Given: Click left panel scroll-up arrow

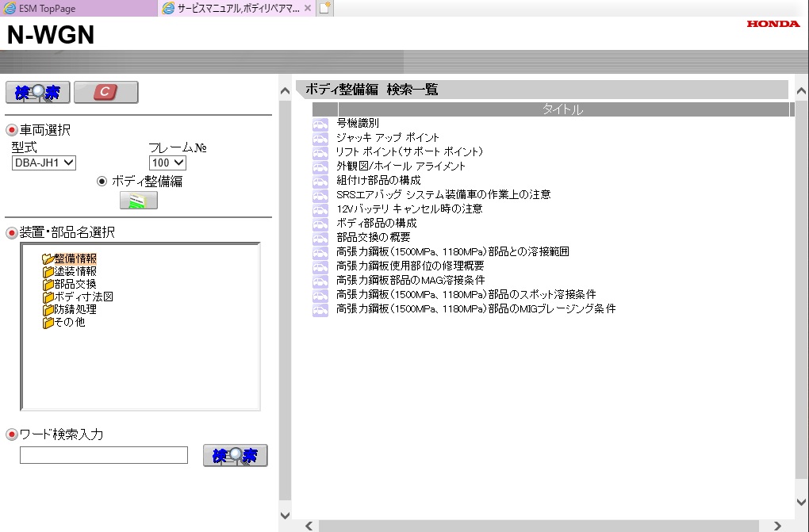Looking at the screenshot, I should tap(285, 91).
